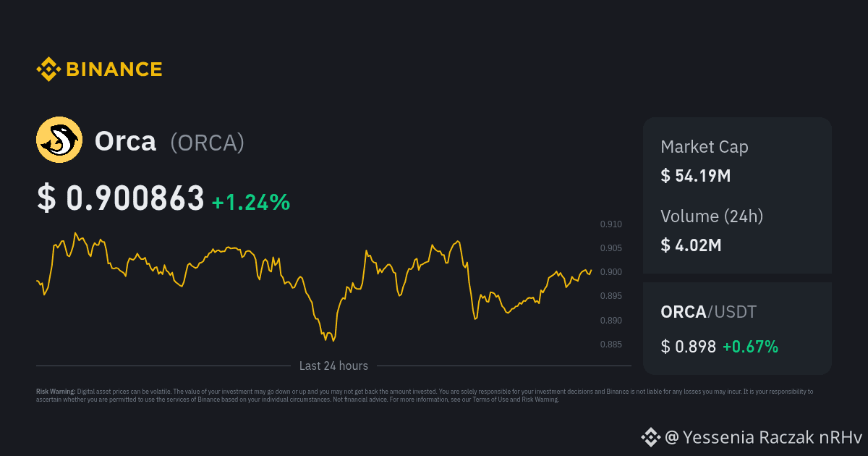Click the +0.67% pair change
The image size is (868, 456).
750,347
